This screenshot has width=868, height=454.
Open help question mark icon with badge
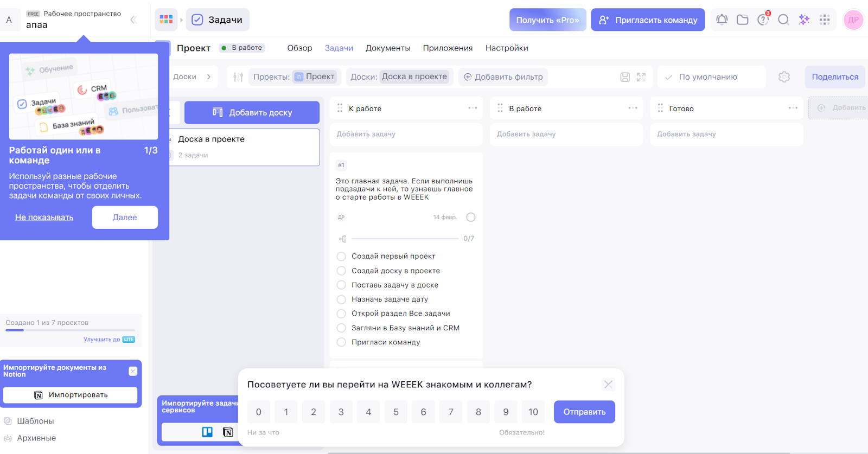(763, 20)
